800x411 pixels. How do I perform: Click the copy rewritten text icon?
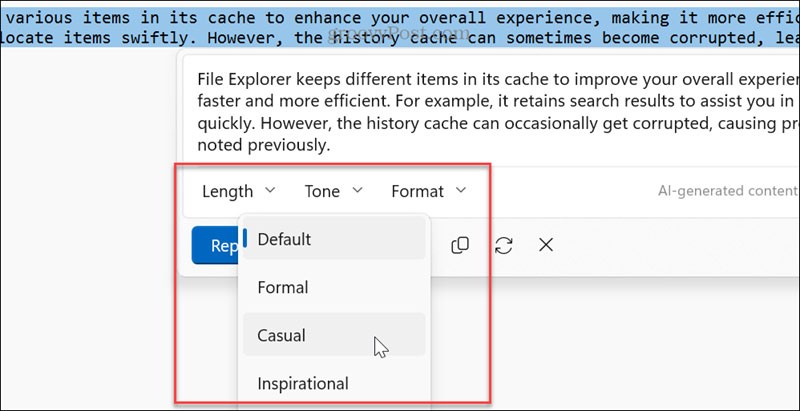click(460, 245)
